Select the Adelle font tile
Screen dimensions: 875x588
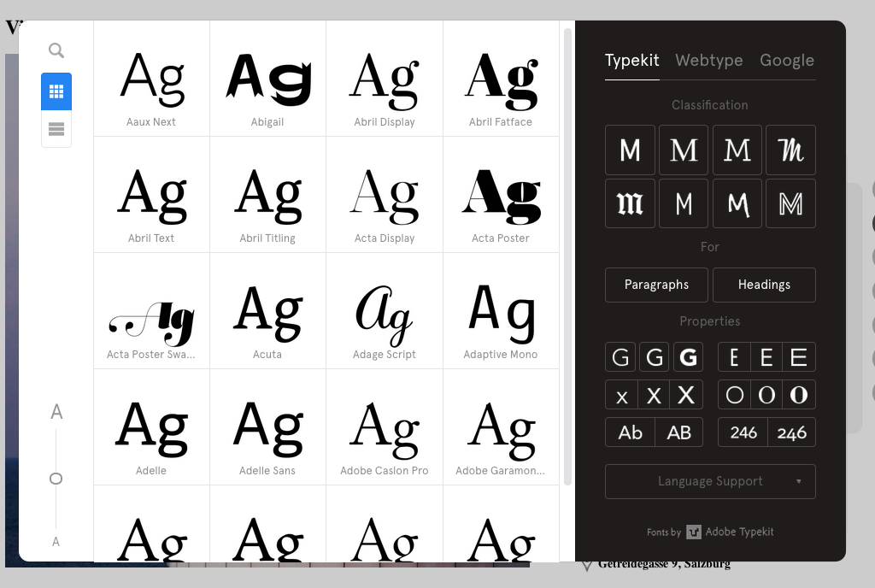coord(152,427)
